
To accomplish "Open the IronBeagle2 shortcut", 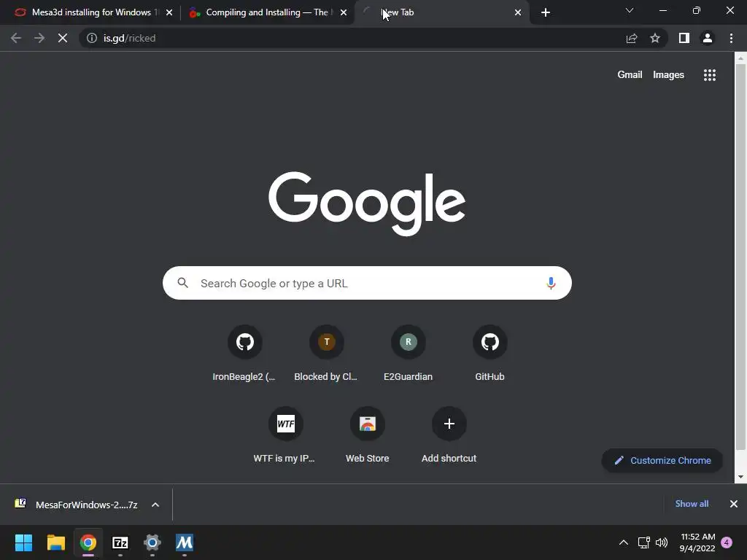I will pos(245,354).
